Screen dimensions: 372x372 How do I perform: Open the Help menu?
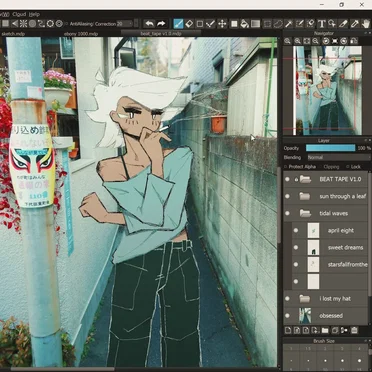pos(34,14)
